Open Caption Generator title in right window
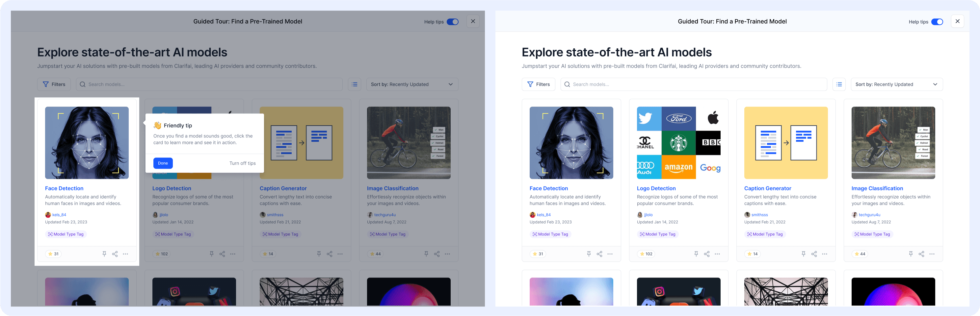The width and height of the screenshot is (980, 316). 768,188
